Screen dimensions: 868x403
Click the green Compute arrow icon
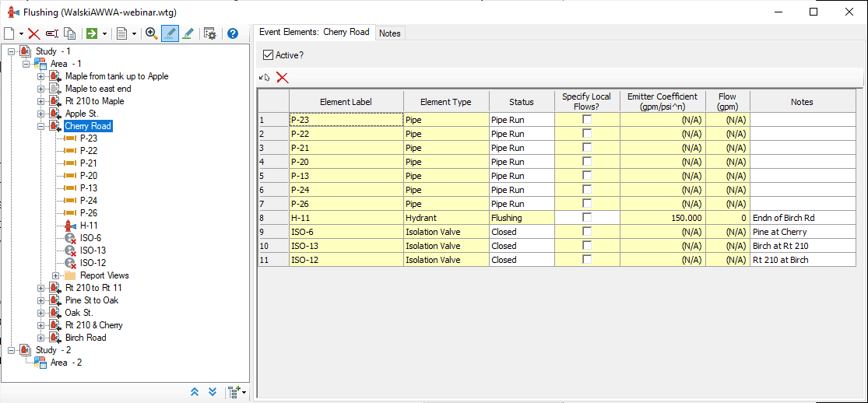click(92, 33)
